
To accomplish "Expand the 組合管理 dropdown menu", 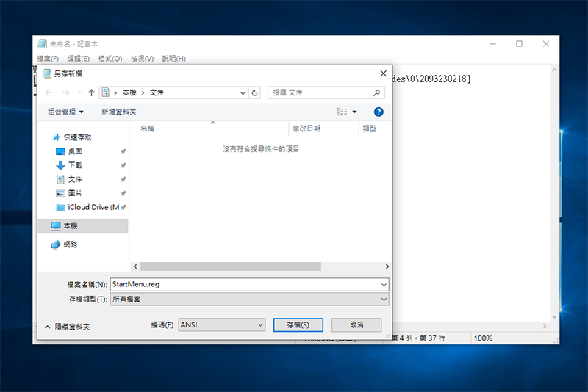I will pos(65,112).
